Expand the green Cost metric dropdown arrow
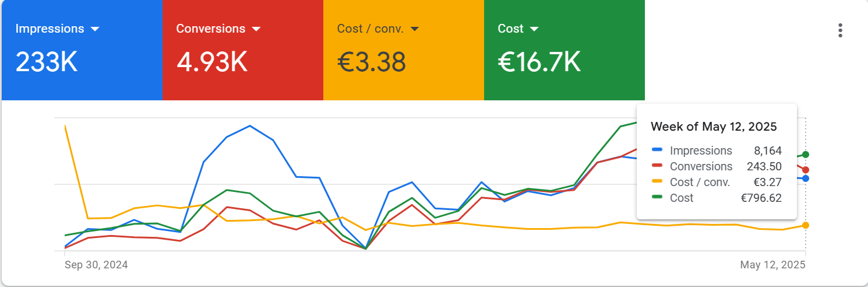The width and height of the screenshot is (868, 287). (534, 29)
